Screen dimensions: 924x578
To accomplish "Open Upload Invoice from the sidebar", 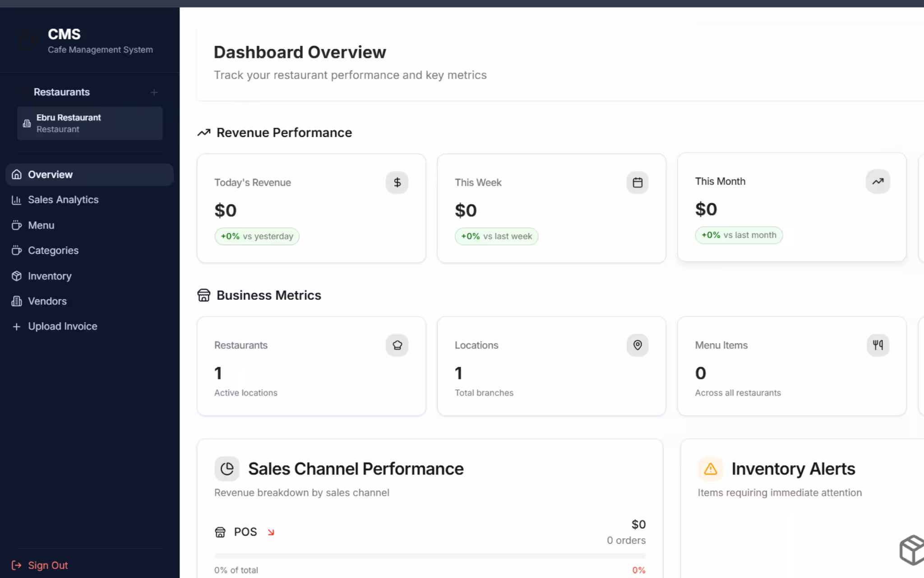I will click(62, 326).
